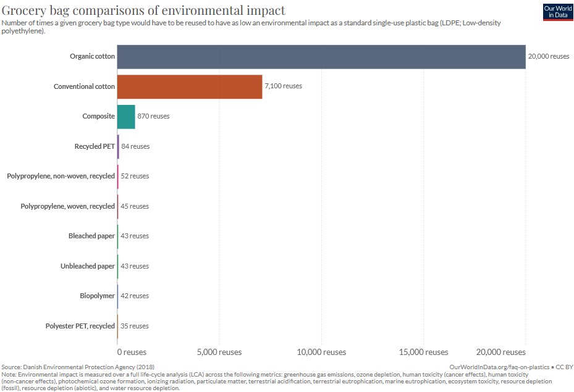Image resolution: width=574 pixels, height=392 pixels.
Task: Select the Organic cotton bar
Action: coord(321,56)
